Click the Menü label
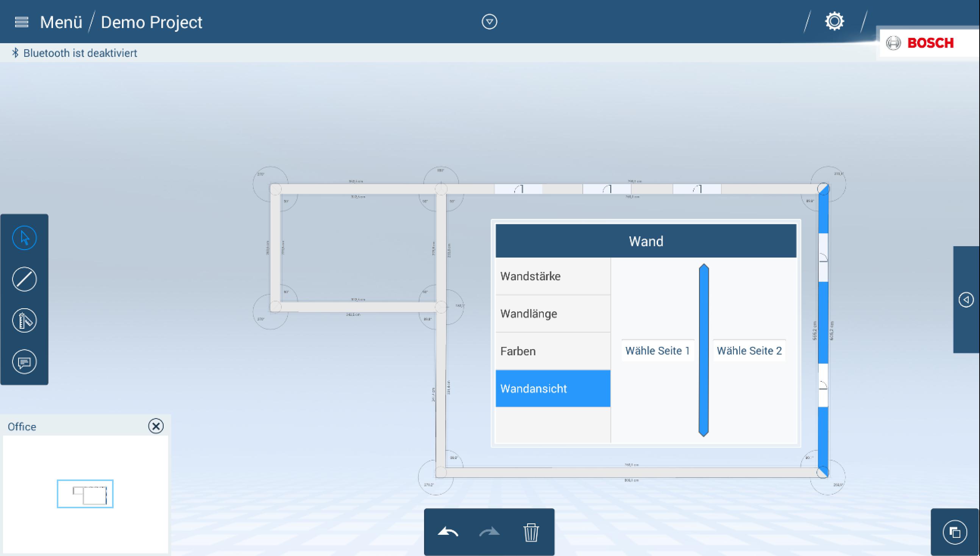 click(61, 22)
